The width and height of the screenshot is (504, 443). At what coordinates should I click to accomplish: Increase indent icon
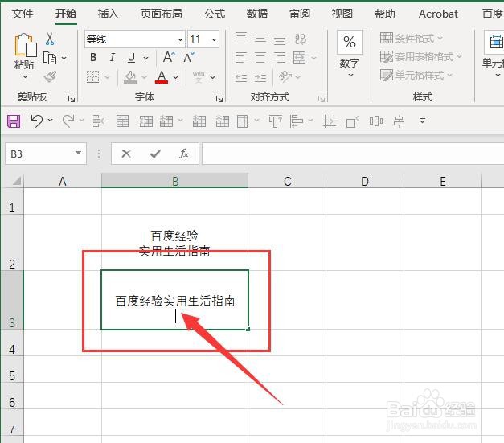260,77
